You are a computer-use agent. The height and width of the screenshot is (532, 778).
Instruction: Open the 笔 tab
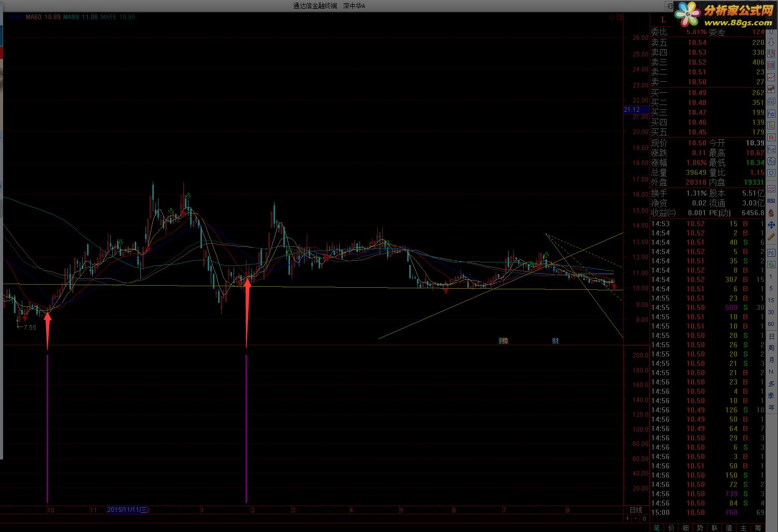pyautogui.click(x=657, y=527)
